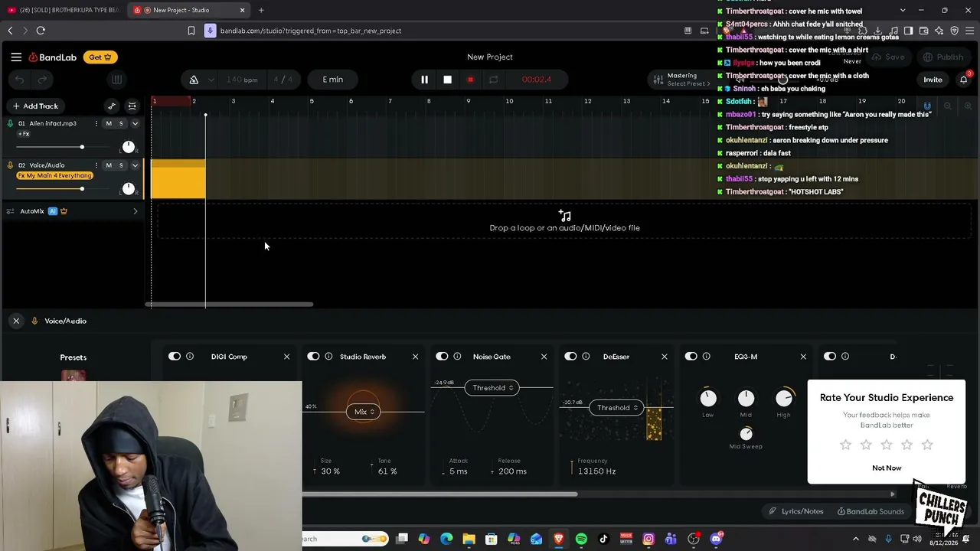Image resolution: width=980 pixels, height=551 pixels.
Task: Open the virtual MIDI keyboard icon
Action: [x=116, y=80]
